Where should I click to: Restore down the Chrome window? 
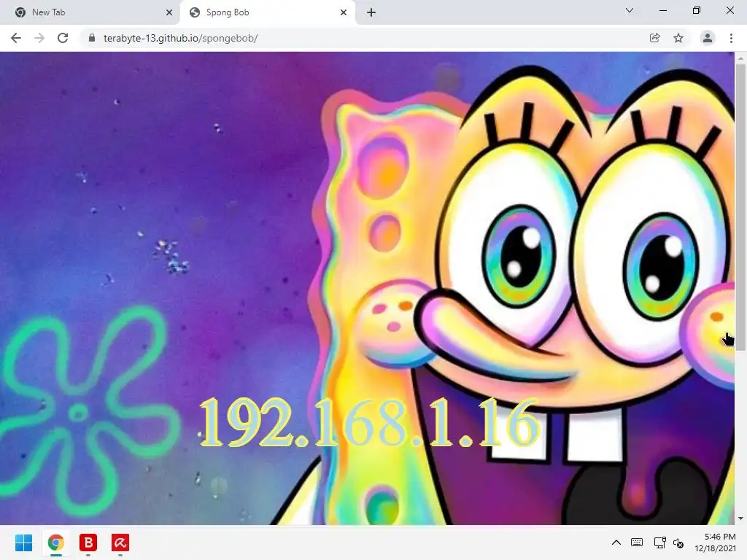coord(697,10)
